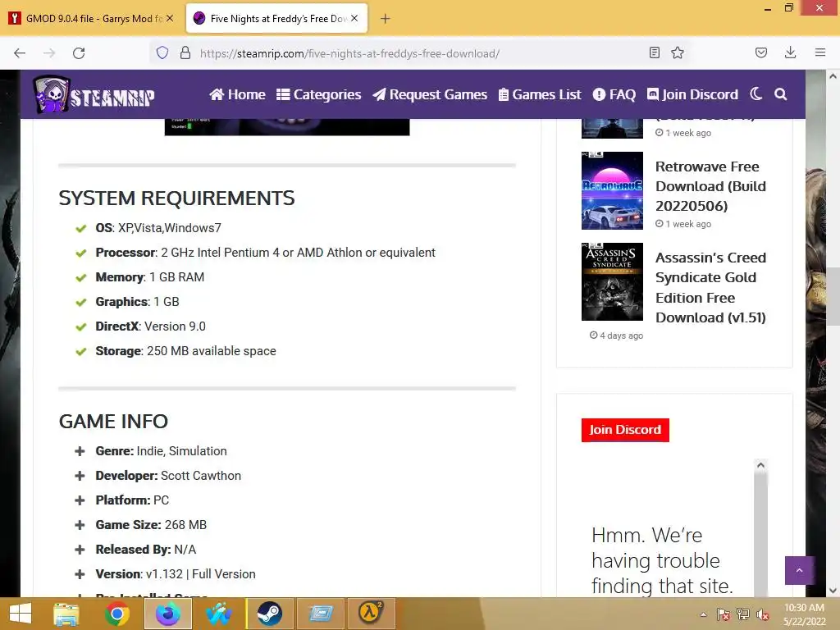
Task: Switch to GMOD 9.0.4 file tab
Action: [92, 19]
